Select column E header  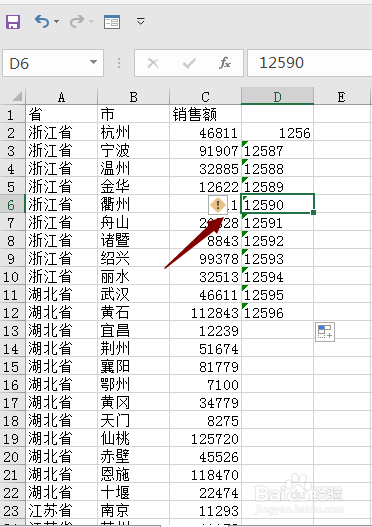341,97
